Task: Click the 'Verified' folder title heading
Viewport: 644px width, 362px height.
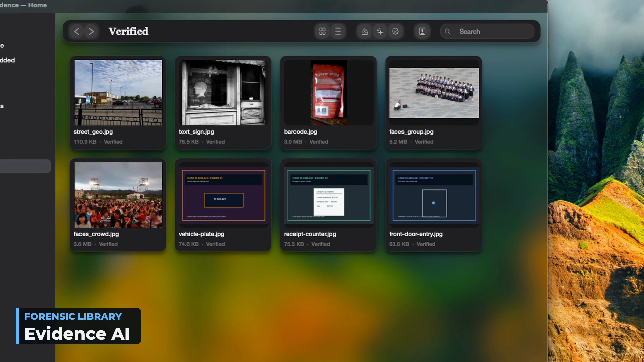Action: click(x=128, y=32)
